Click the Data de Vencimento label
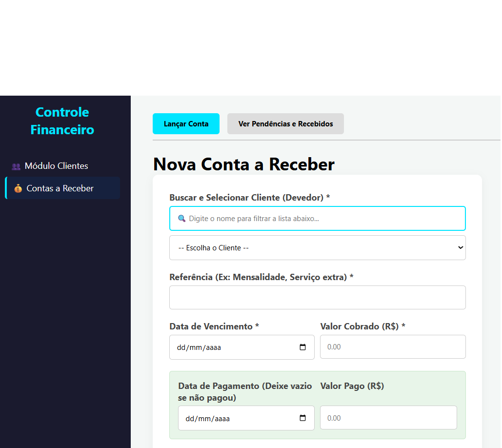The width and height of the screenshot is (502, 448). tap(214, 326)
